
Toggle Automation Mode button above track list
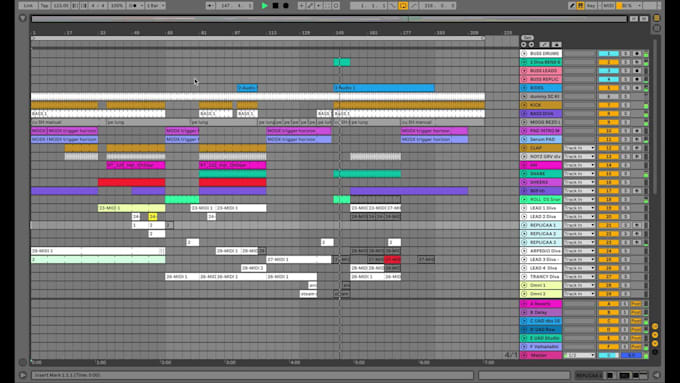click(x=544, y=44)
